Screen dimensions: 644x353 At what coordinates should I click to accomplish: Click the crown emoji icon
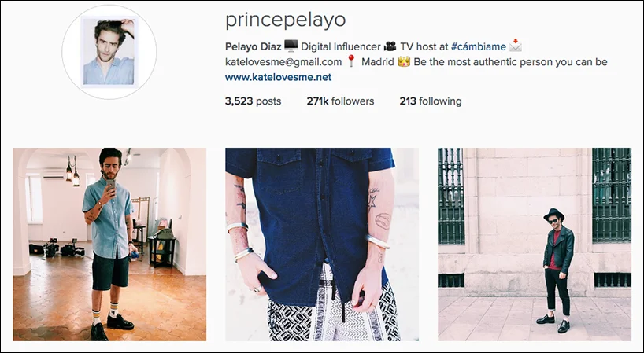pos(404,61)
